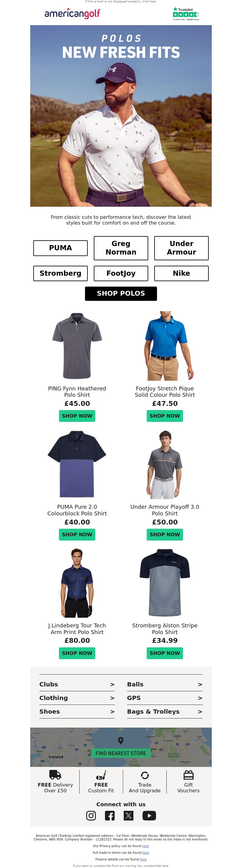242x868 pixels.
Task: Click FIND NEAREST STORE button
Action: 121,753
